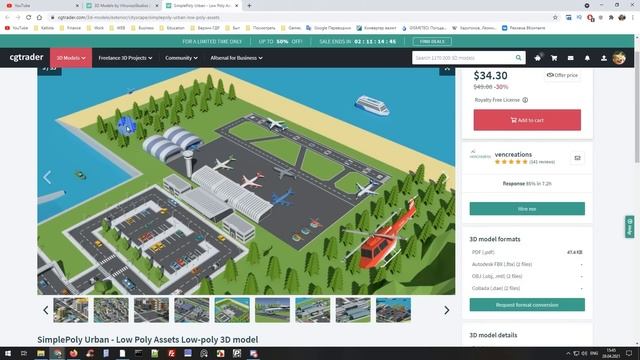Open the 3D Models dropdown menu
Image resolution: width=640 pixels, height=360 pixels.
tap(71, 58)
